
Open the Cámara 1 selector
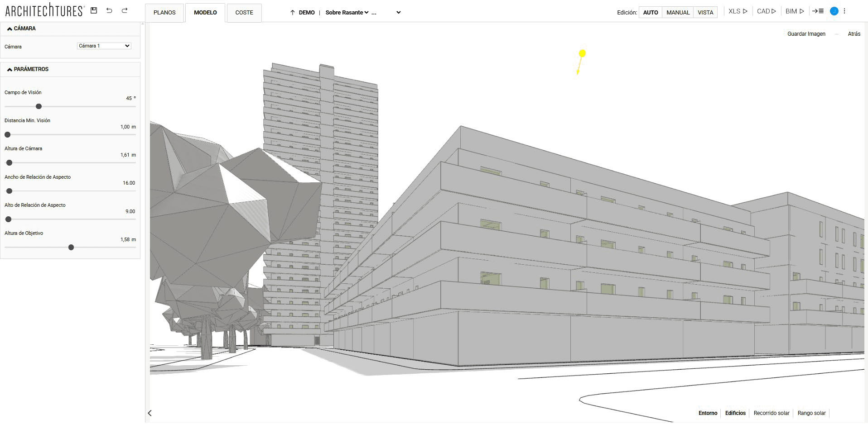click(104, 46)
